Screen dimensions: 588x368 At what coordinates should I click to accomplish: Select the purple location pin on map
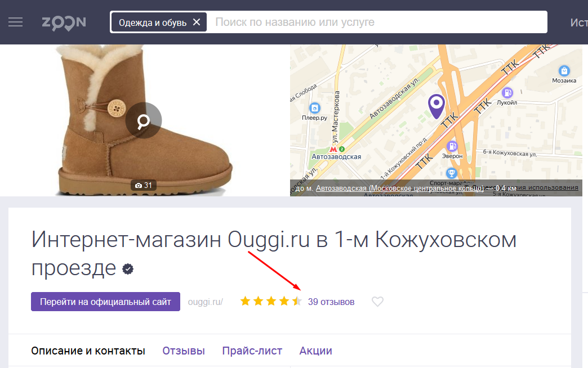coord(436,106)
